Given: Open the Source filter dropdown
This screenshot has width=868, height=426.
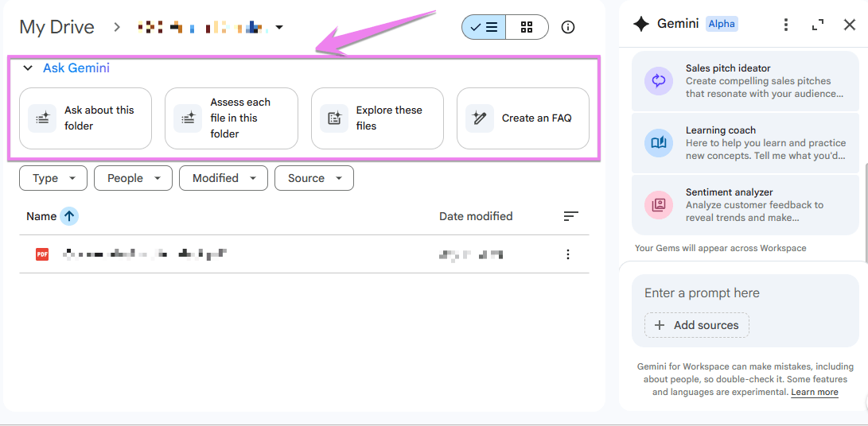Looking at the screenshot, I should click(x=314, y=178).
